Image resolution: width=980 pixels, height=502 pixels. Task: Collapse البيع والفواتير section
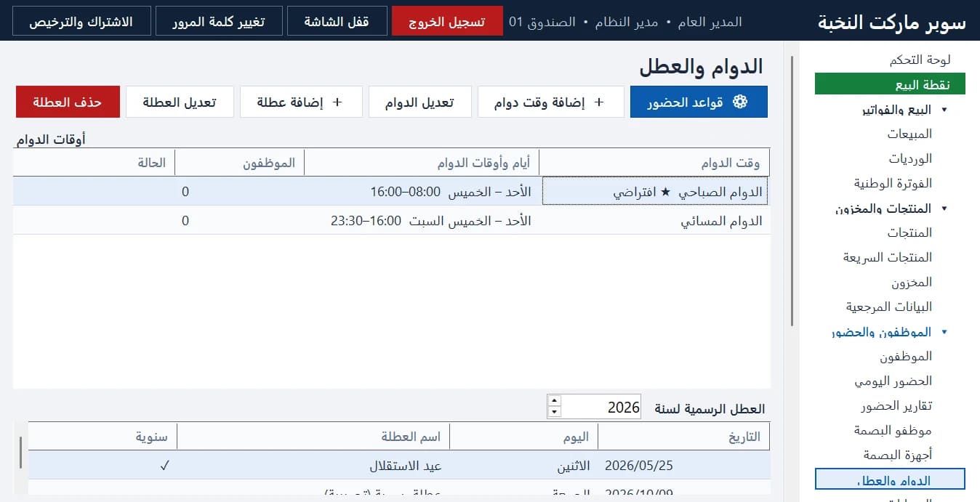point(944,110)
